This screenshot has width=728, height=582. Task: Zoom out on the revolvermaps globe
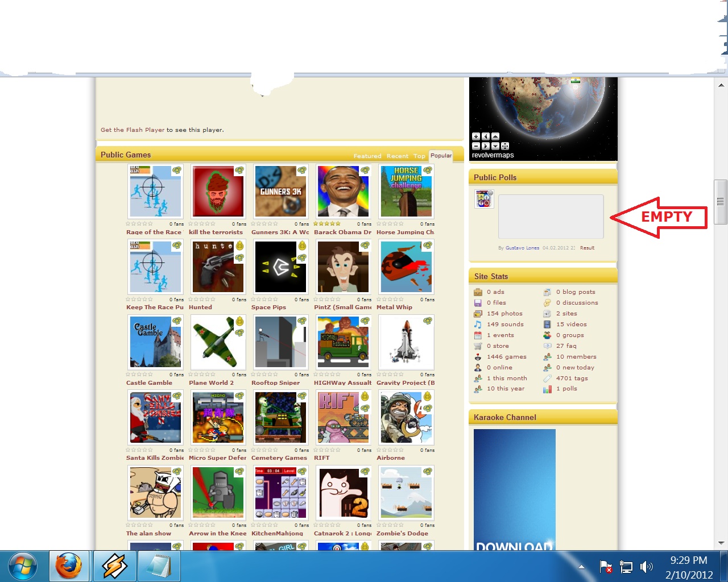click(476, 146)
